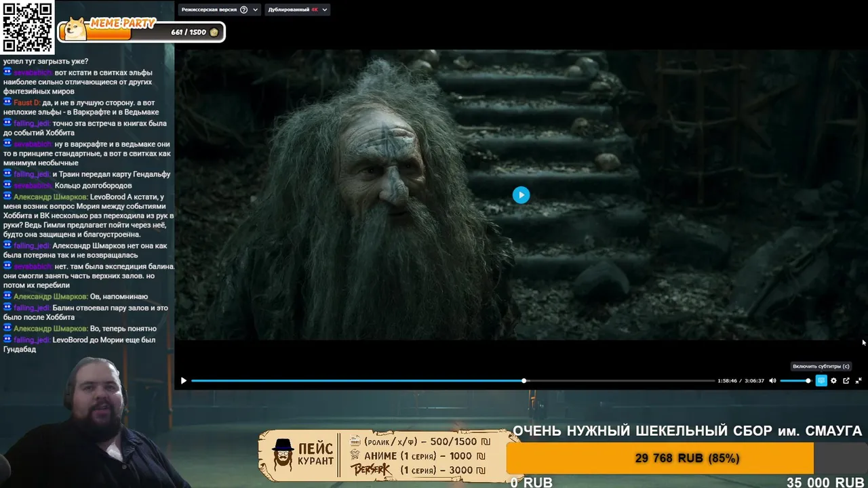Click the АНИМЕ (1 серия) – 1000 row
Image resolution: width=868 pixels, height=488 pixels.
418,456
